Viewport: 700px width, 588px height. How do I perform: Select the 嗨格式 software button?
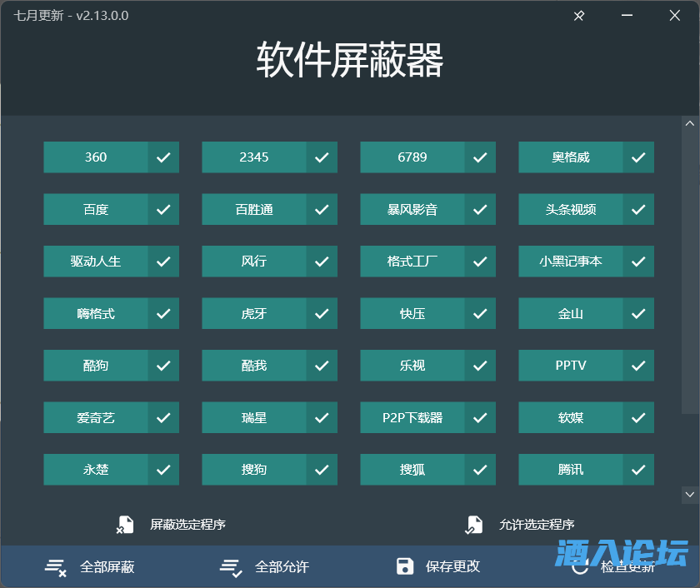click(96, 313)
